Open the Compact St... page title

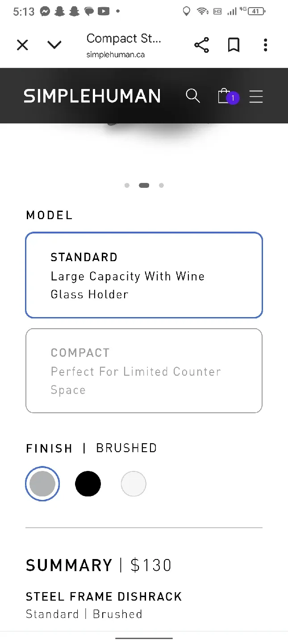coord(124,38)
